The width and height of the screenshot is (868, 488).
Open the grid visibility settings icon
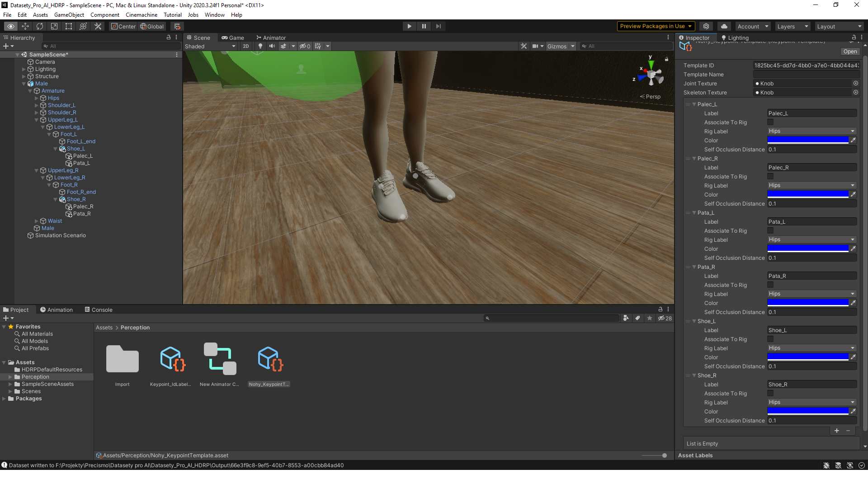point(318,46)
